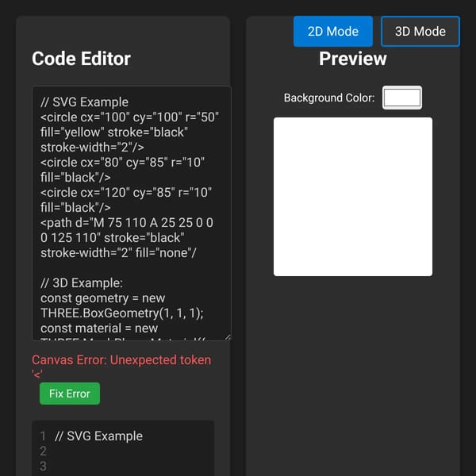Click the circle cx="80" cy="85" line

click(122, 163)
